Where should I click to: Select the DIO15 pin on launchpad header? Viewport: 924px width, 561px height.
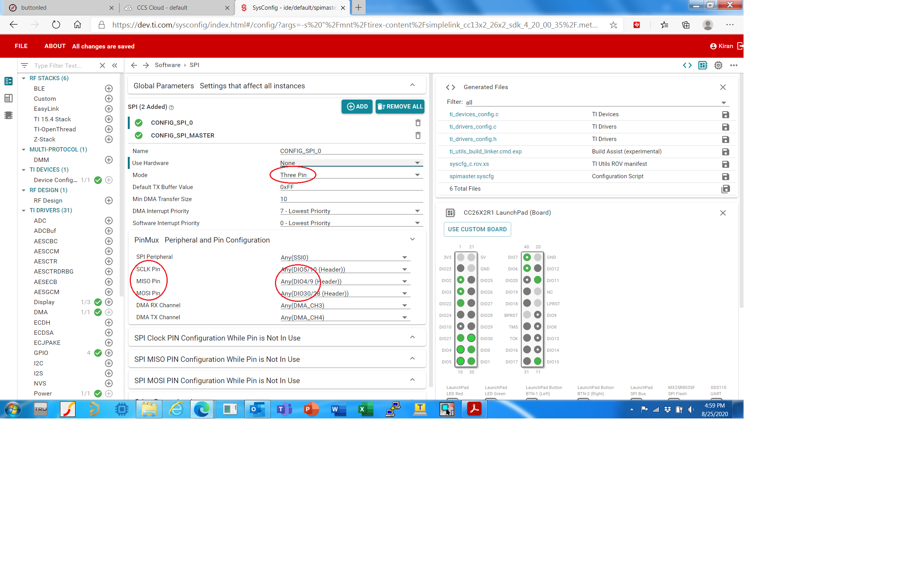(x=538, y=361)
